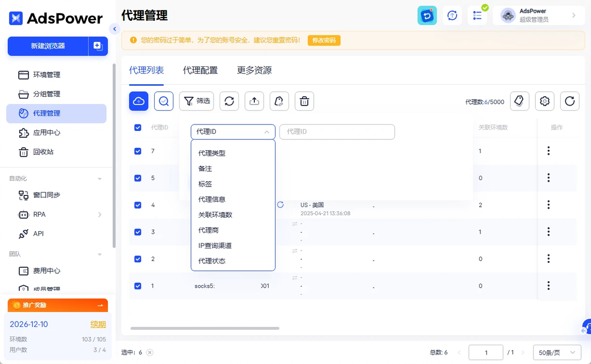Click the check proxy magnifier icon
591x364 pixels.
(x=164, y=101)
